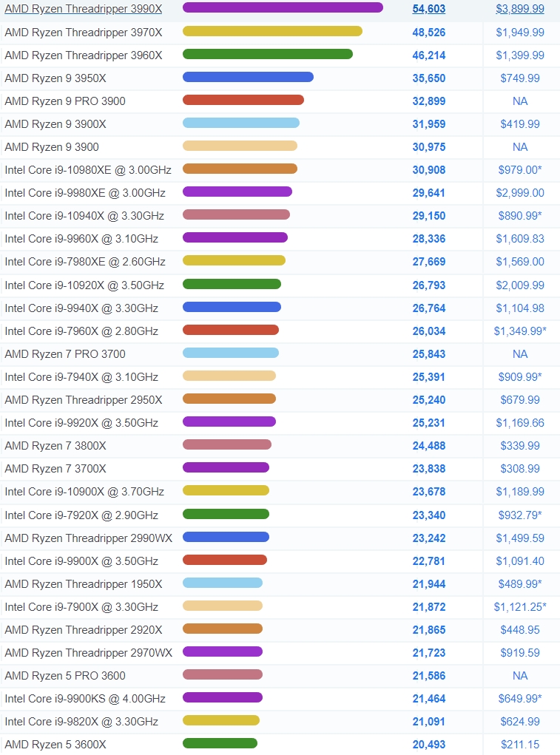Open the $308.99 price link
The image size is (560, 755).
coord(520,469)
